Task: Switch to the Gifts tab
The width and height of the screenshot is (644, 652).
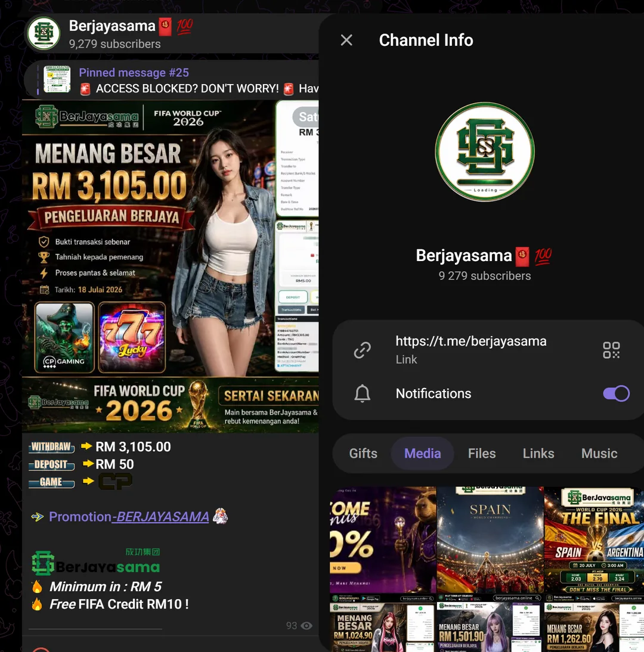Action: coord(363,453)
